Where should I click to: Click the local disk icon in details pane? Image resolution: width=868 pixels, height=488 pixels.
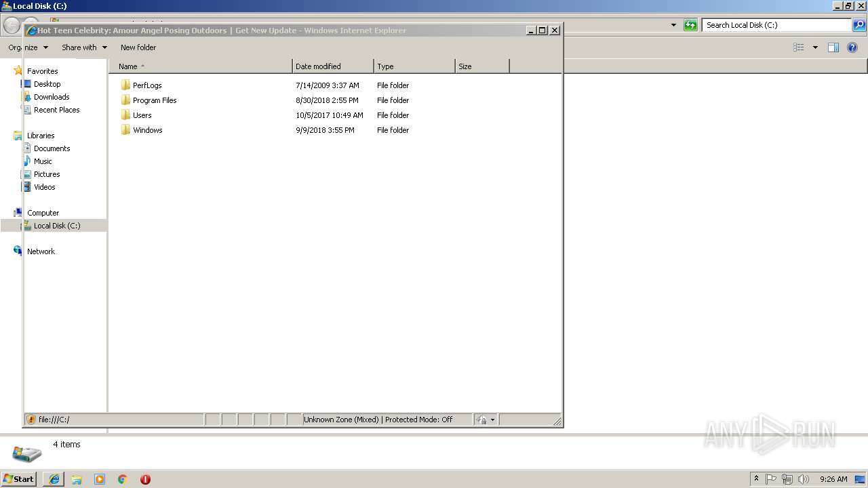[x=27, y=453]
